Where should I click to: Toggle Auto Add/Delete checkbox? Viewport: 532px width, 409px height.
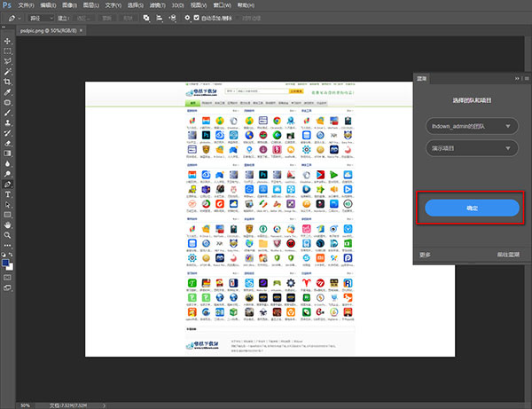pos(197,18)
